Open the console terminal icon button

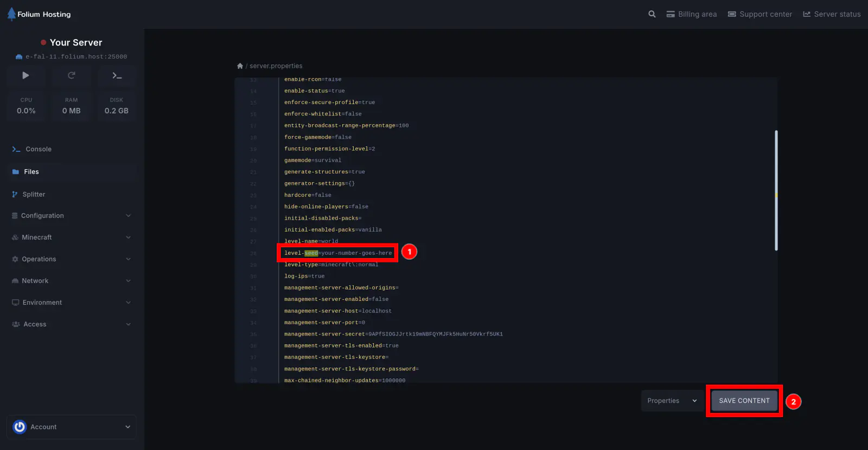(x=117, y=75)
